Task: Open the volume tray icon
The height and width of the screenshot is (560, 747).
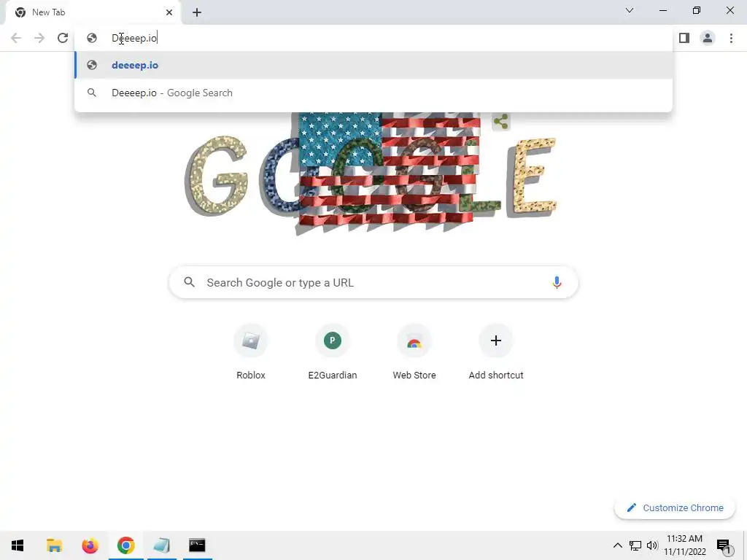Action: (x=652, y=545)
